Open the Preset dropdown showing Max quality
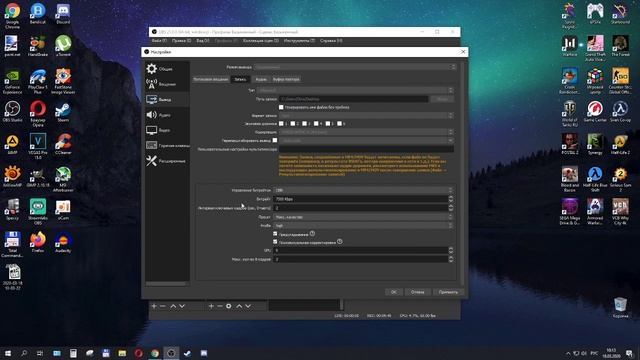The image size is (640, 360). click(363, 217)
